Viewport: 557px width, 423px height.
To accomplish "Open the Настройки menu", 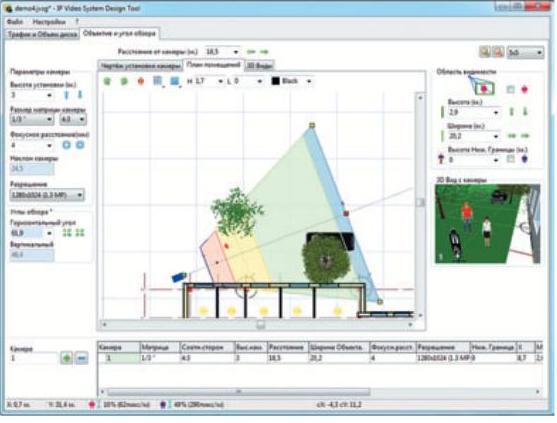I will (49, 22).
